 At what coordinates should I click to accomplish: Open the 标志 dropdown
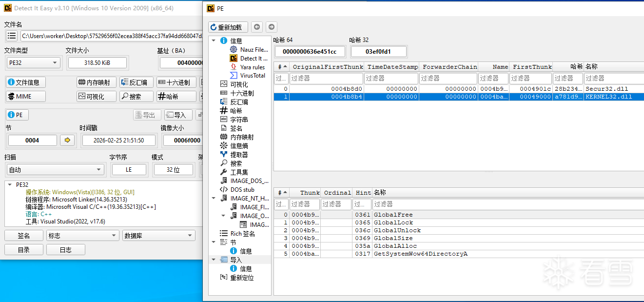click(x=82, y=236)
